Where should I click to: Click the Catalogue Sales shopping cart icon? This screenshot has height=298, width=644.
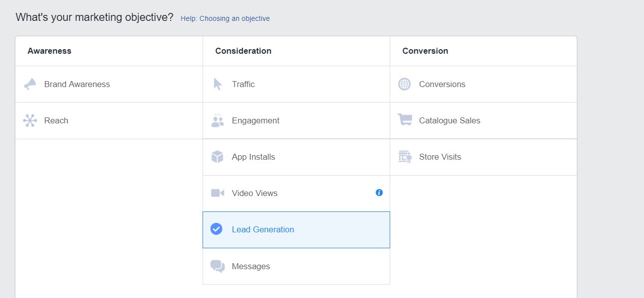coord(405,120)
